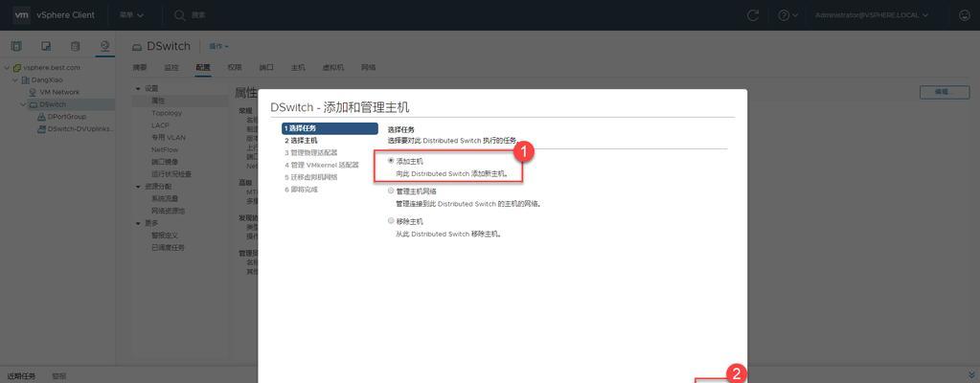Go to wizard step 1 选择任务
This screenshot has width=980, height=383.
point(330,128)
